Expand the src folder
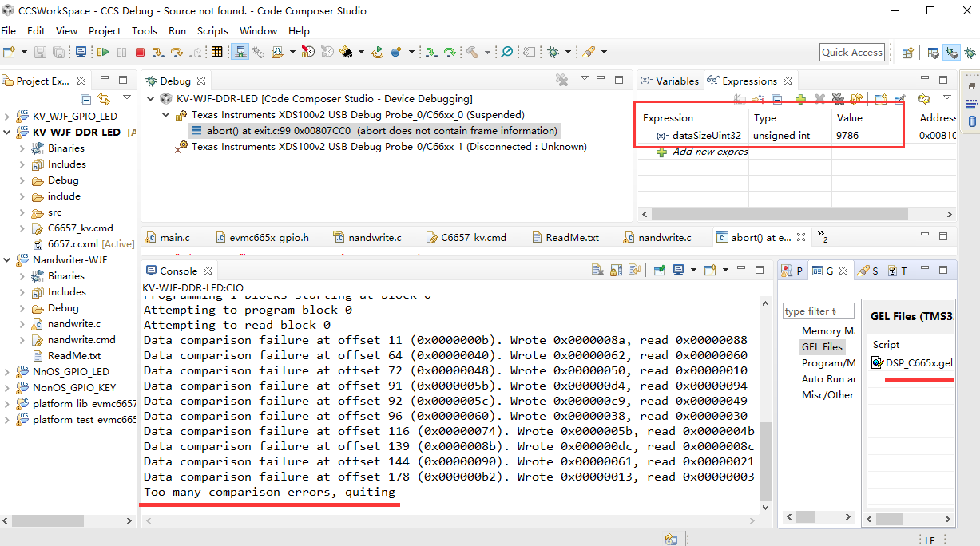The width and height of the screenshot is (980, 546). [x=22, y=212]
